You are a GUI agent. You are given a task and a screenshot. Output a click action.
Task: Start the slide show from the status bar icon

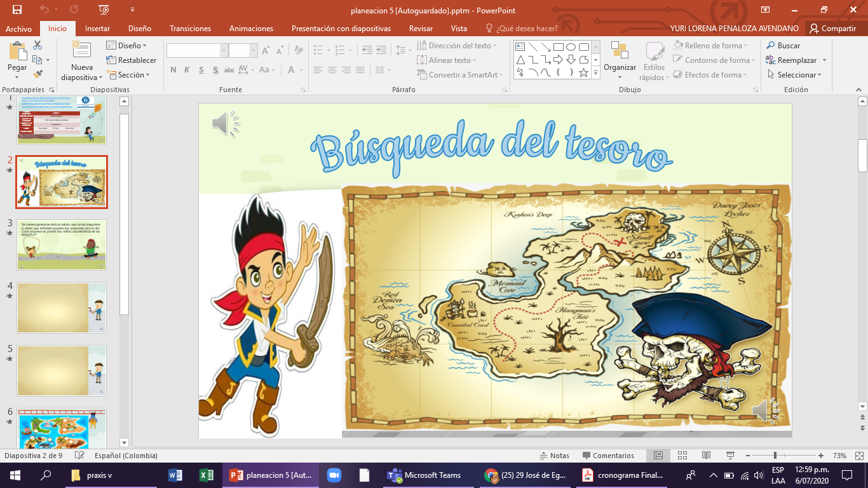click(x=730, y=456)
